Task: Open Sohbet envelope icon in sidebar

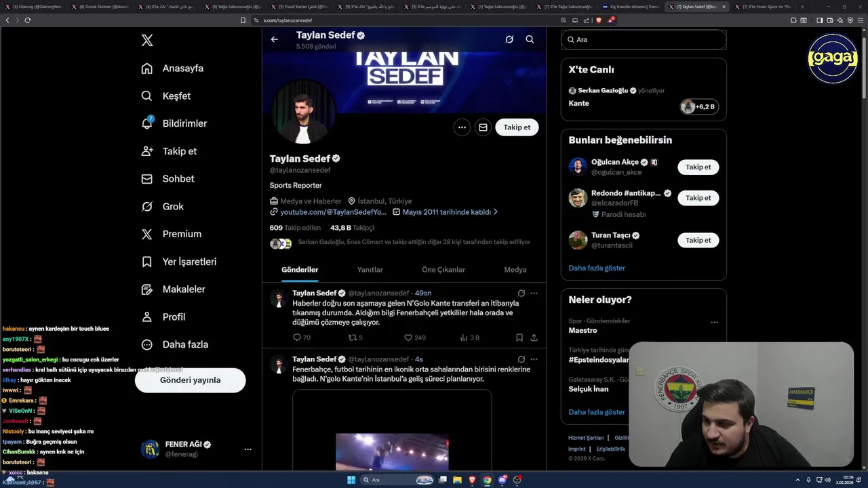Action: coord(146,179)
